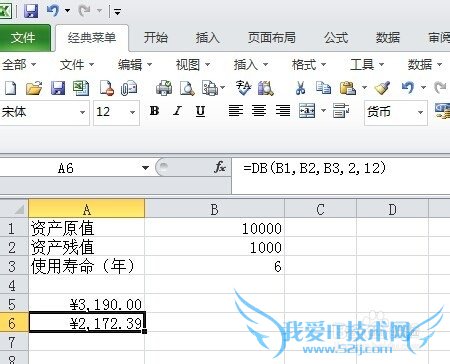Open the Undo history dropdown in title bar
This screenshot has width=450, height=364.
coord(68,11)
